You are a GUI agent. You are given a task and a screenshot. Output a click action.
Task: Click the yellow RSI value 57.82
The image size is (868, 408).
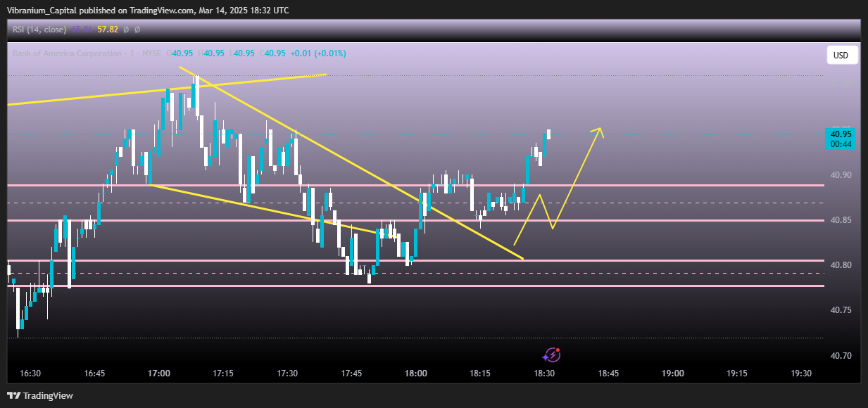click(106, 30)
